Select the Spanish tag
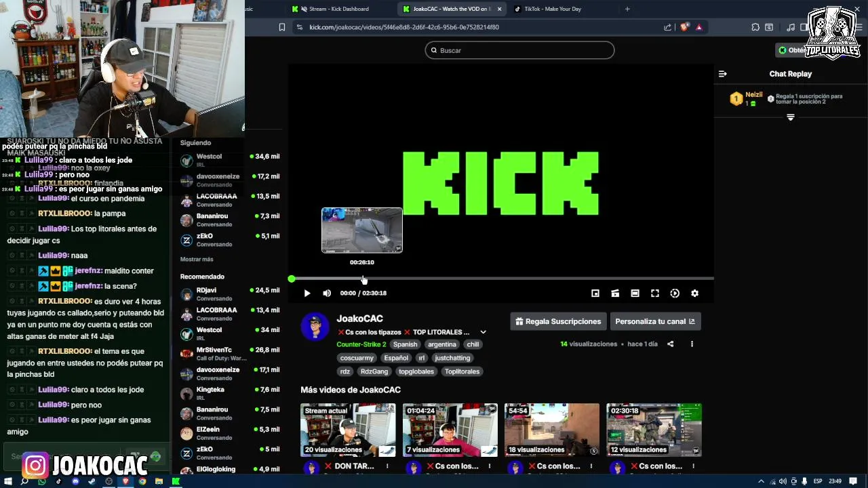Screen dimensions: 868x488 [405, 344]
